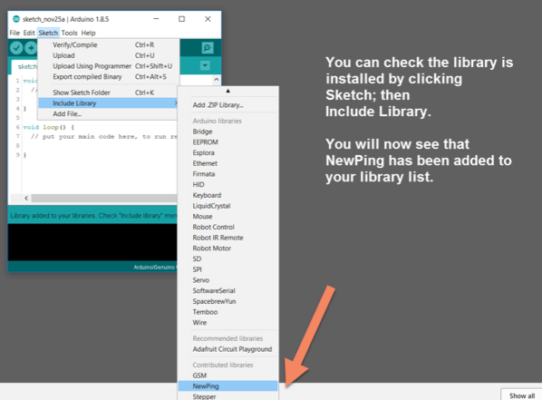Click the horizontal scrollbar left arrow
The width and height of the screenshot is (542, 400).
click(x=26, y=198)
